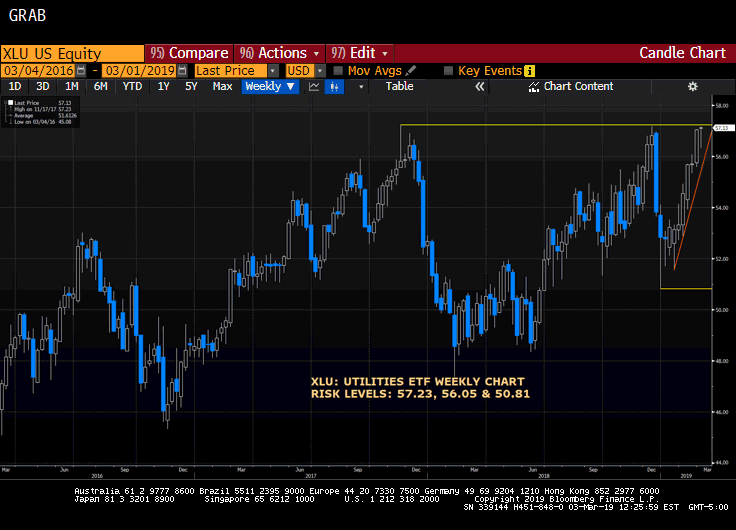The image size is (736, 530).
Task: Open chart settings gear icon
Action: coord(692,86)
